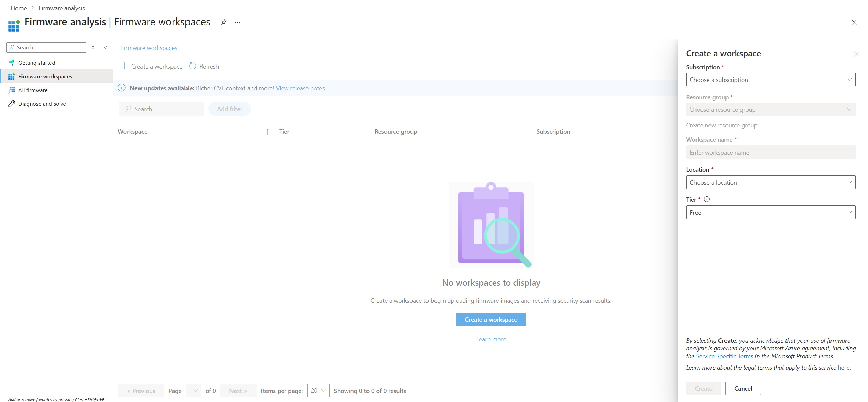Open View release notes link
Image resolution: width=868 pixels, height=402 pixels.
300,88
